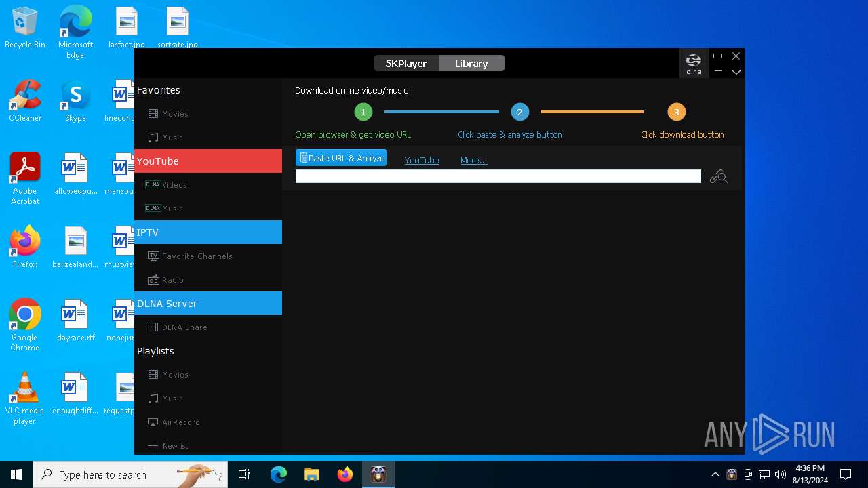Switch to the Library tab
The image size is (868, 488).
point(471,63)
